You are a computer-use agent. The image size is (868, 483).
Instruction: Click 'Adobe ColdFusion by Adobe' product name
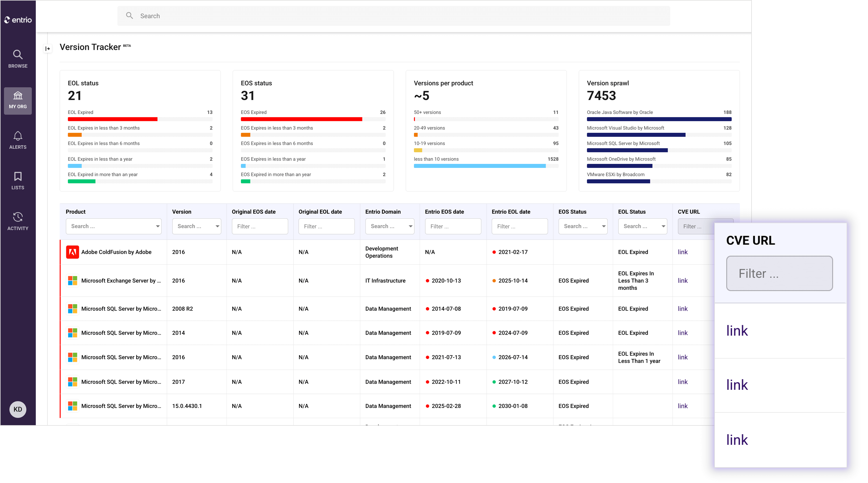pyautogui.click(x=116, y=252)
